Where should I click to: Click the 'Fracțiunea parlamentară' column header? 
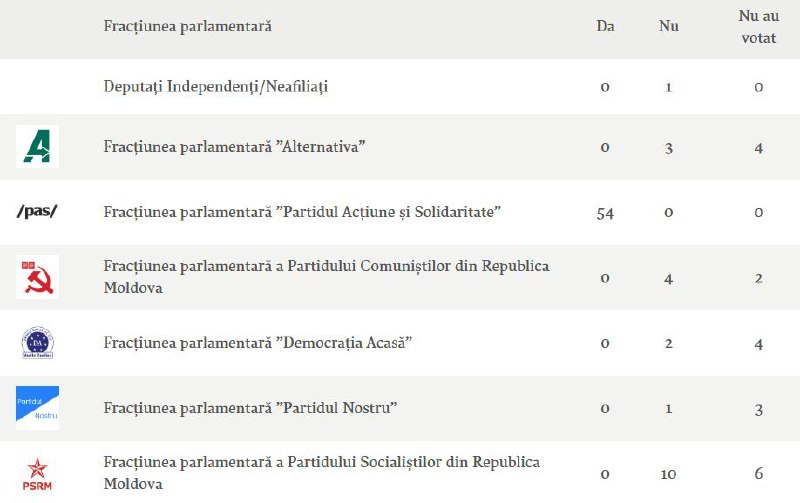[187, 26]
